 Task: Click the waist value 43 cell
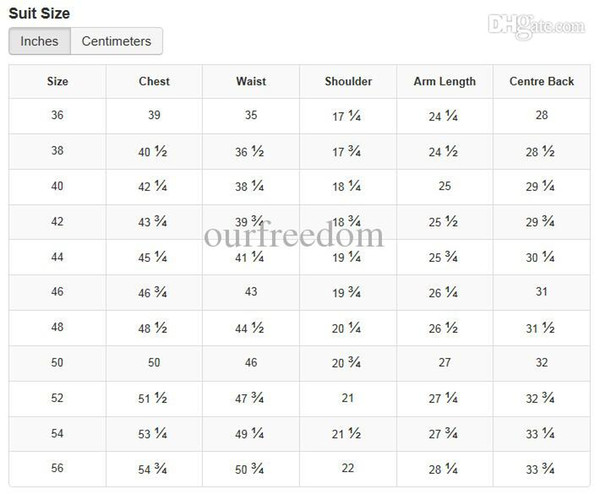click(x=251, y=292)
